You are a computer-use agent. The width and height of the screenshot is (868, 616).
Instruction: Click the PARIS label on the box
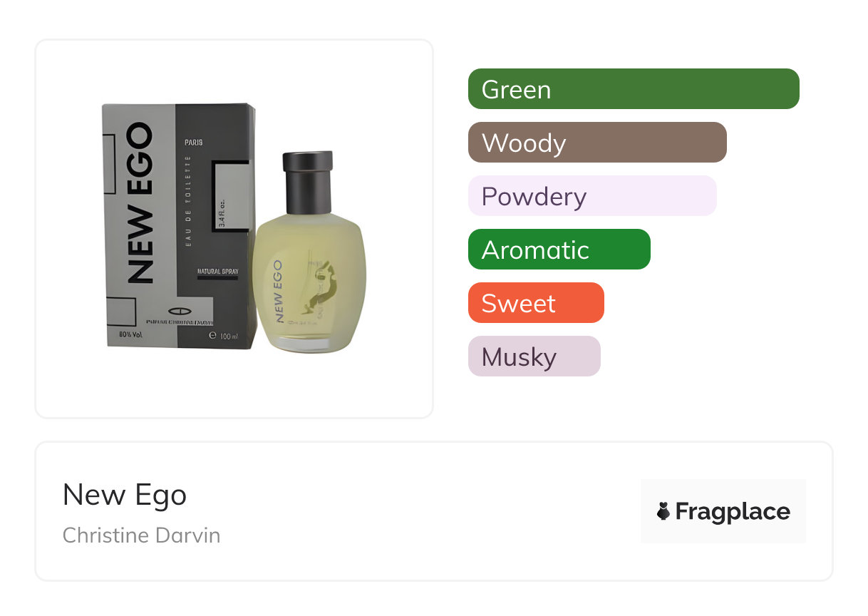(x=194, y=143)
